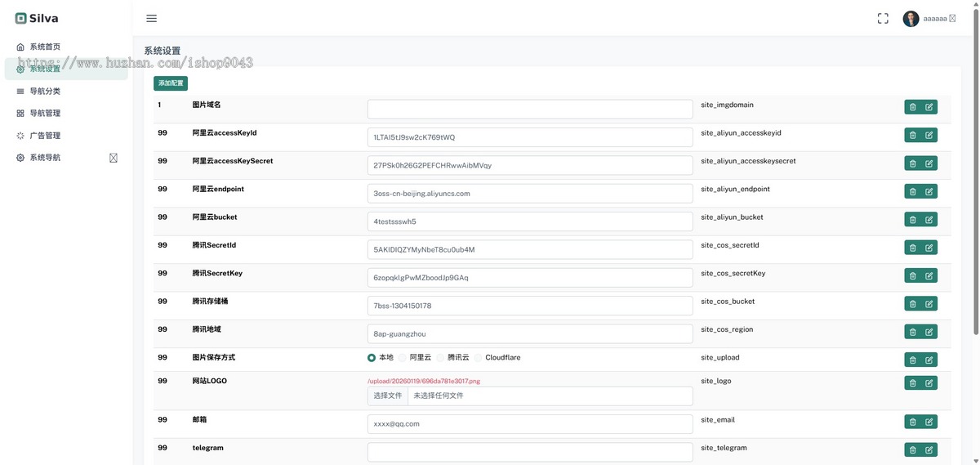Open 系统设置 in sidebar
Viewport: 980px width, 465px height.
pos(66,69)
